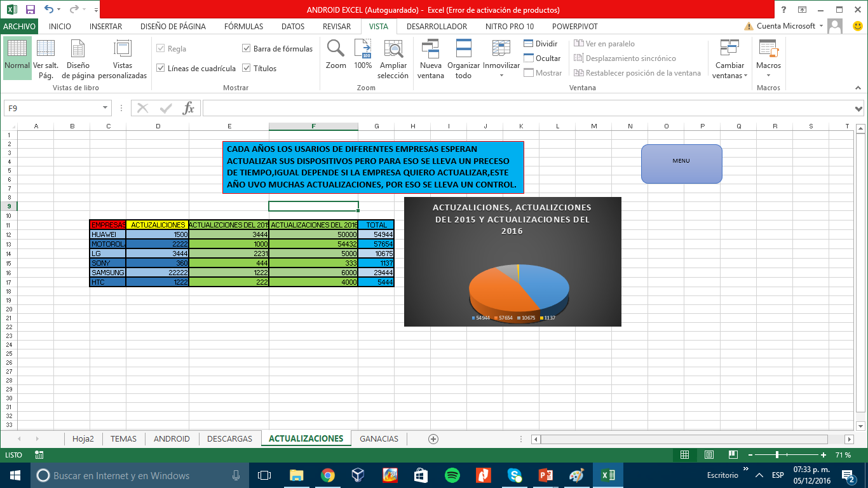The height and width of the screenshot is (488, 868).
Task: Disable the Títulos checkbox
Action: click(x=247, y=69)
